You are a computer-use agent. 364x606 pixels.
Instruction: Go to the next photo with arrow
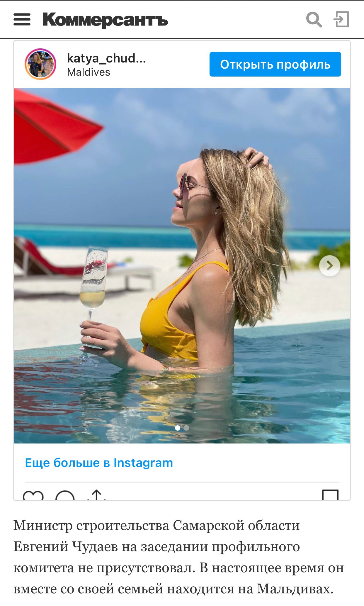[x=330, y=266]
